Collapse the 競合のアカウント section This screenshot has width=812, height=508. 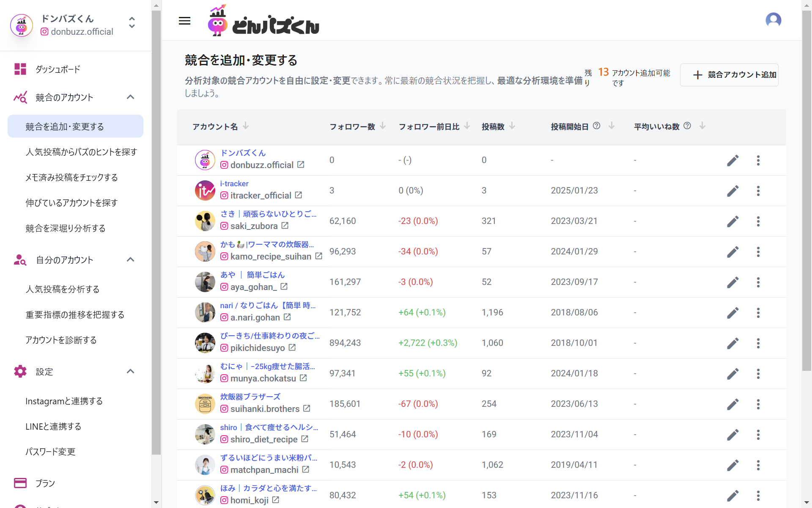coord(130,97)
